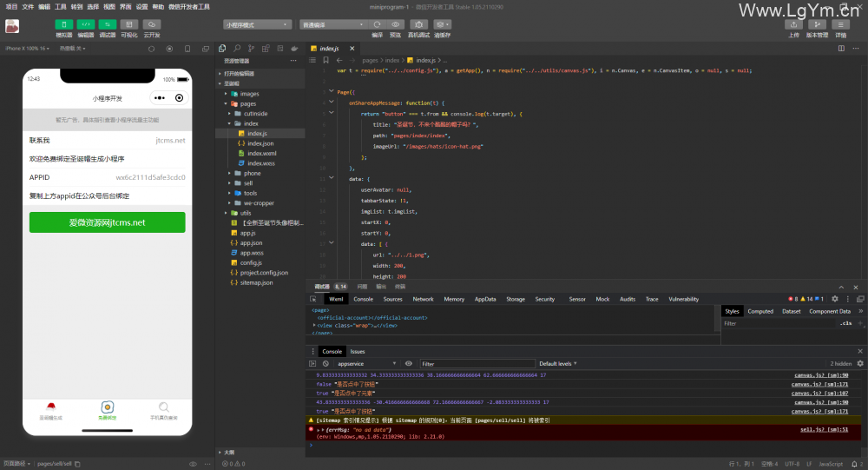Click the compile (编译) refresh icon
This screenshot has width=868, height=470.
click(x=377, y=24)
